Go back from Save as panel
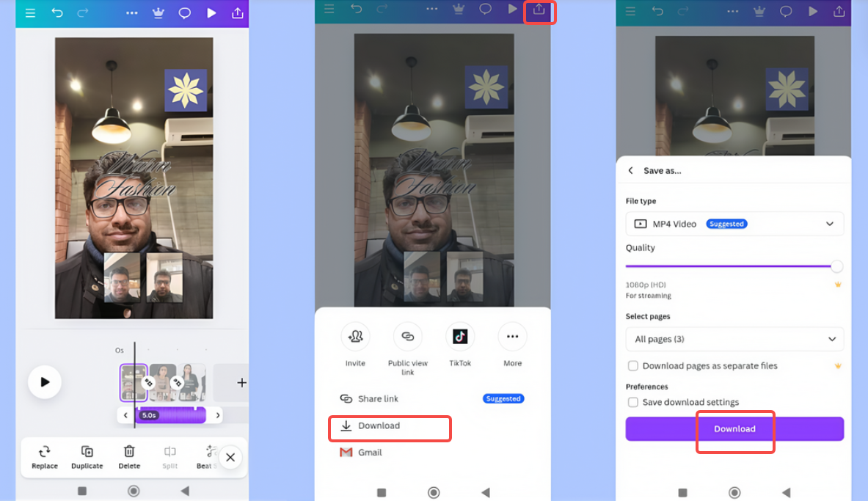868x501 pixels. pos(630,170)
